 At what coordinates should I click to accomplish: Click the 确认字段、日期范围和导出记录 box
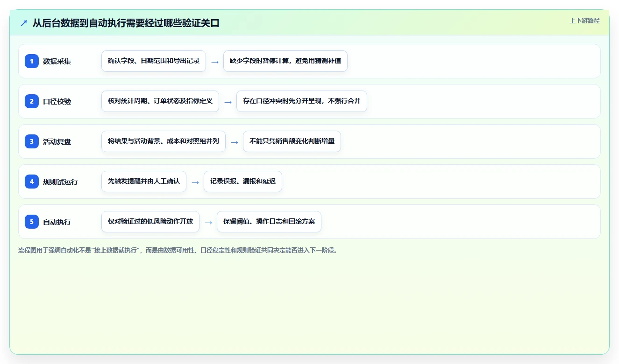click(x=154, y=61)
